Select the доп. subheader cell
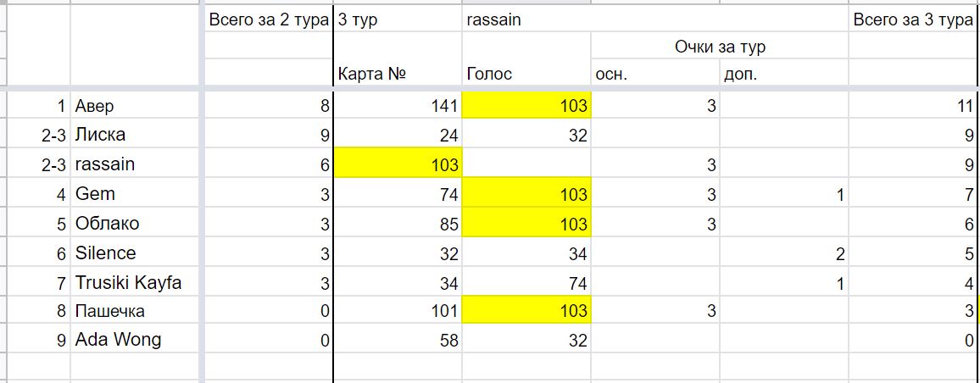 [784, 74]
